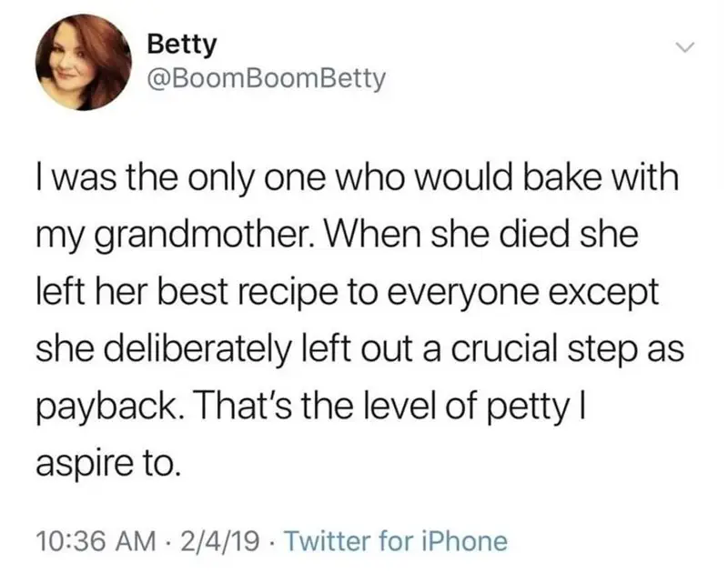728x573 pixels.
Task: Open the Twitter for iPhone source link
Action: [x=395, y=541]
